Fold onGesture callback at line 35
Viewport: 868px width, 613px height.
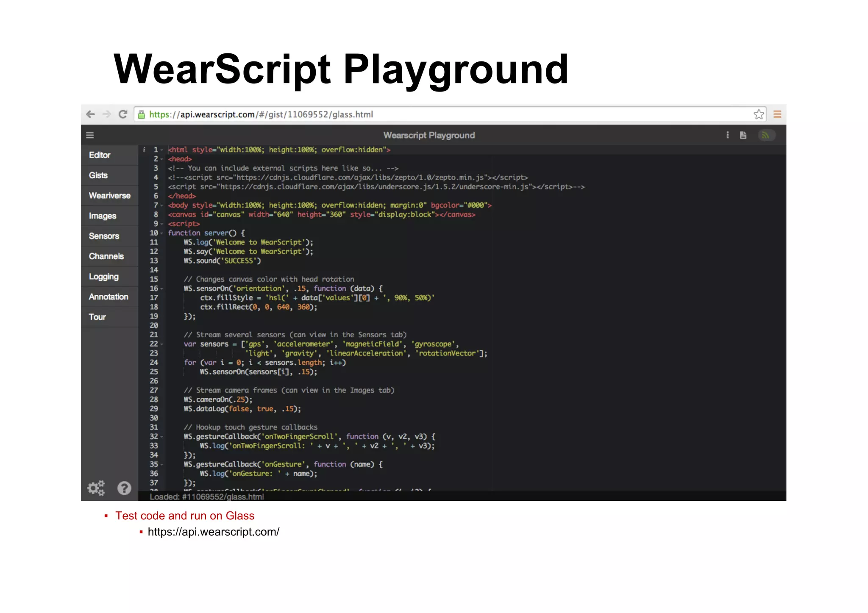pyautogui.click(x=162, y=465)
